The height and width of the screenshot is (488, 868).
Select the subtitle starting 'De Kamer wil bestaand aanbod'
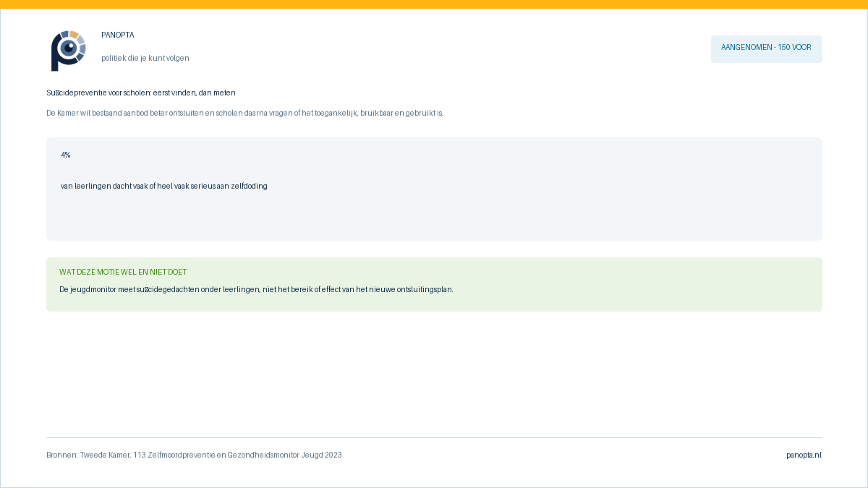point(244,113)
